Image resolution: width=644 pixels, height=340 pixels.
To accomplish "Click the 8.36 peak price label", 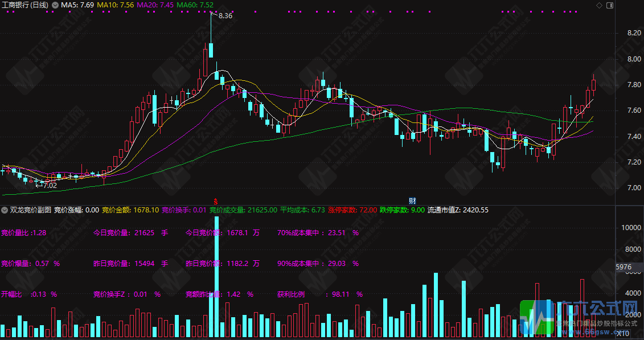I will coord(225,16).
